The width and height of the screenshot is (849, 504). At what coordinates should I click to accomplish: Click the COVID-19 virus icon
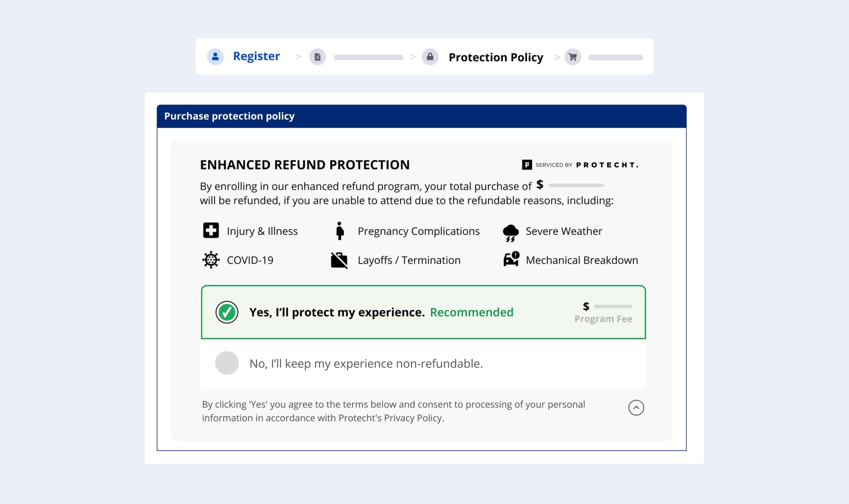(x=211, y=260)
